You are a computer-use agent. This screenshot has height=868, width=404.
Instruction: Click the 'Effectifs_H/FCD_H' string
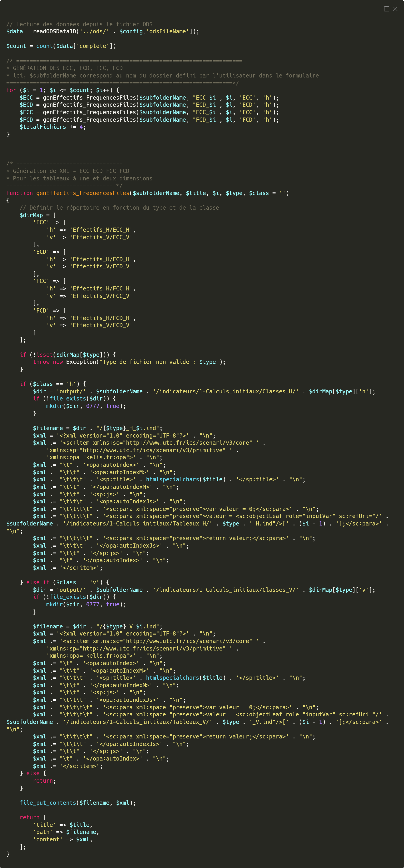[101, 318]
